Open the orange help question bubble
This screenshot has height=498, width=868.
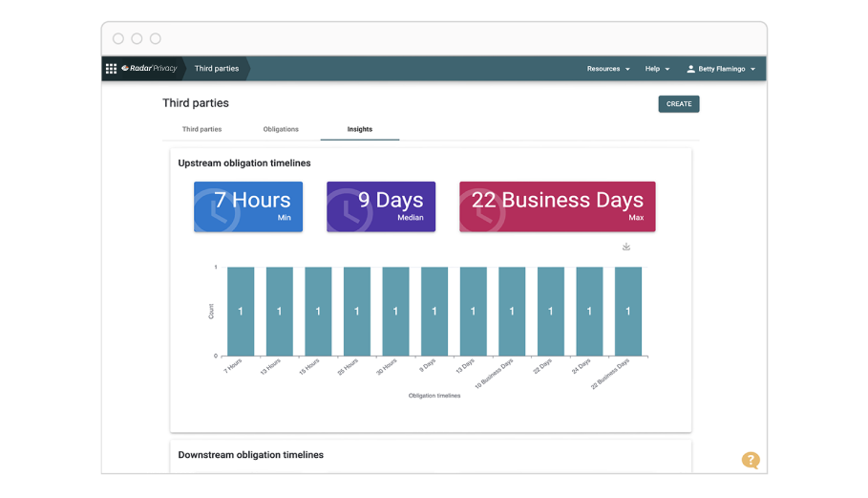tap(751, 461)
